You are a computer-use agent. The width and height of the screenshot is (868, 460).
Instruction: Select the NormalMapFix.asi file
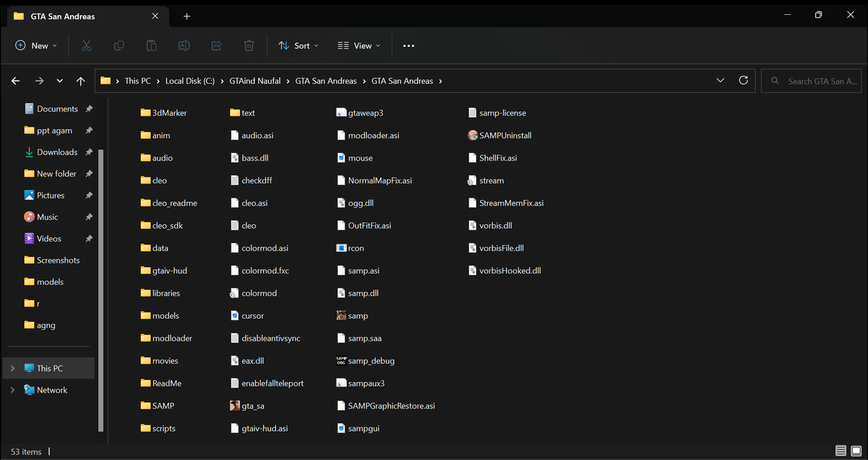pos(374,181)
